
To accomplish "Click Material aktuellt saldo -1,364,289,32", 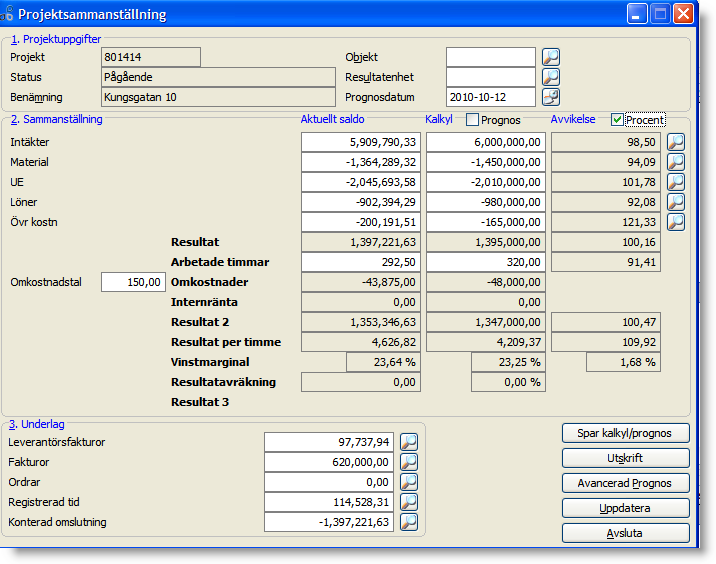I will click(361, 162).
